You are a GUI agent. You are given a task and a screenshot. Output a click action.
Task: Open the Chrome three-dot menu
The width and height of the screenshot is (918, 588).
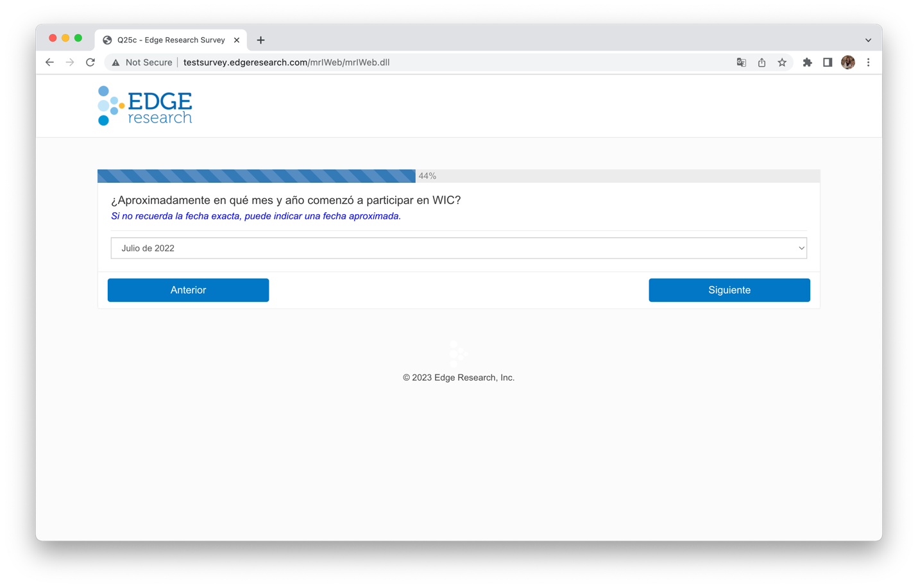click(868, 62)
